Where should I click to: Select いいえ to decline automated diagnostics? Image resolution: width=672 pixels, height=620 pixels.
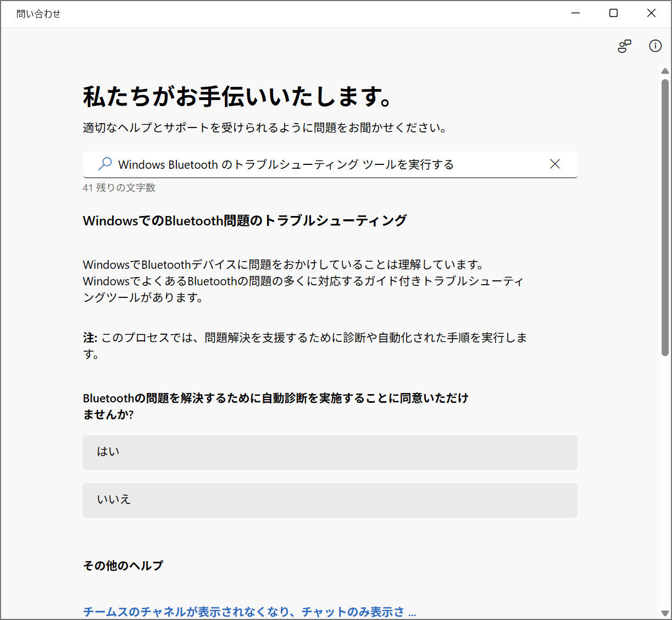click(x=330, y=500)
